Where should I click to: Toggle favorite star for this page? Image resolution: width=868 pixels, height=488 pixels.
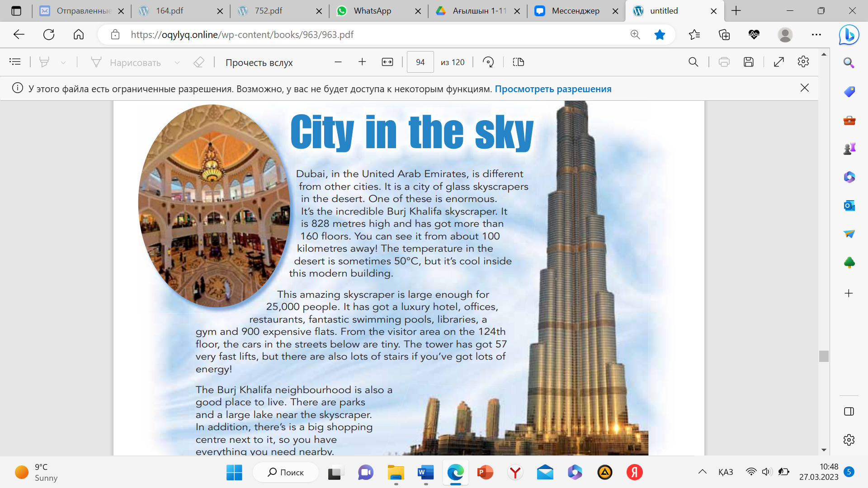coord(660,34)
